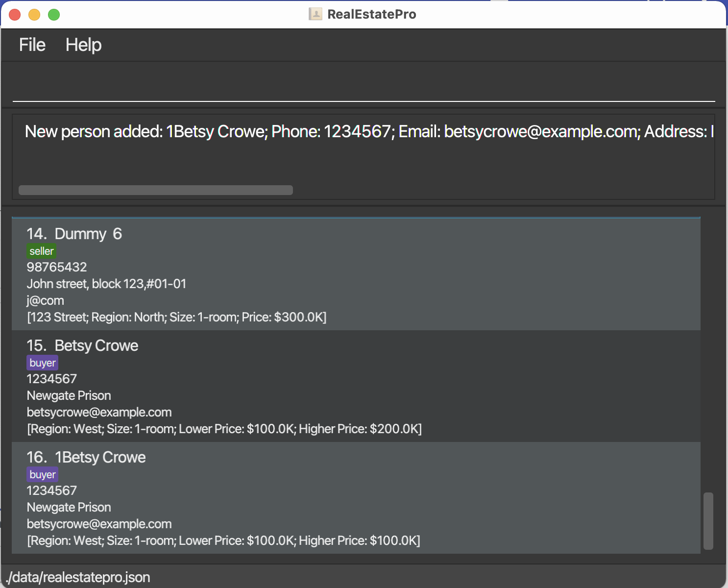This screenshot has width=728, height=588.
Task: Close the RealEstatePro window
Action: pyautogui.click(x=15, y=15)
